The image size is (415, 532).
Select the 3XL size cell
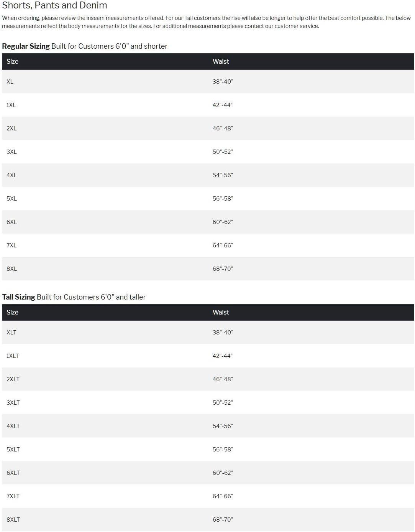[11, 152]
